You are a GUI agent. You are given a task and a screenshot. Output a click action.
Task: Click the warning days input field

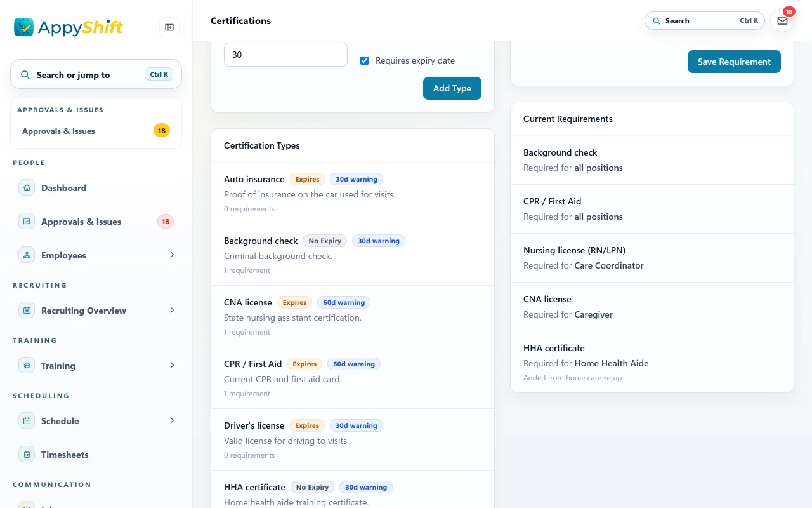(285, 55)
